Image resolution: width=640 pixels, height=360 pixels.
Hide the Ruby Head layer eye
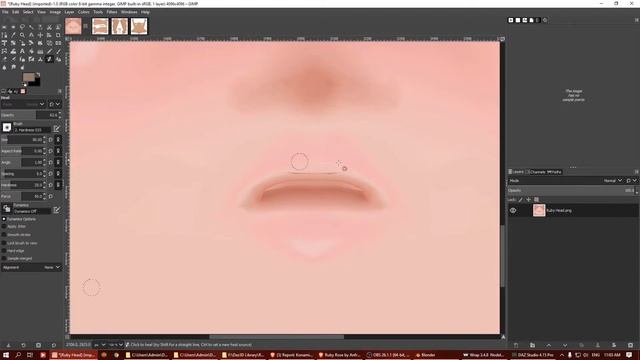tap(513, 211)
